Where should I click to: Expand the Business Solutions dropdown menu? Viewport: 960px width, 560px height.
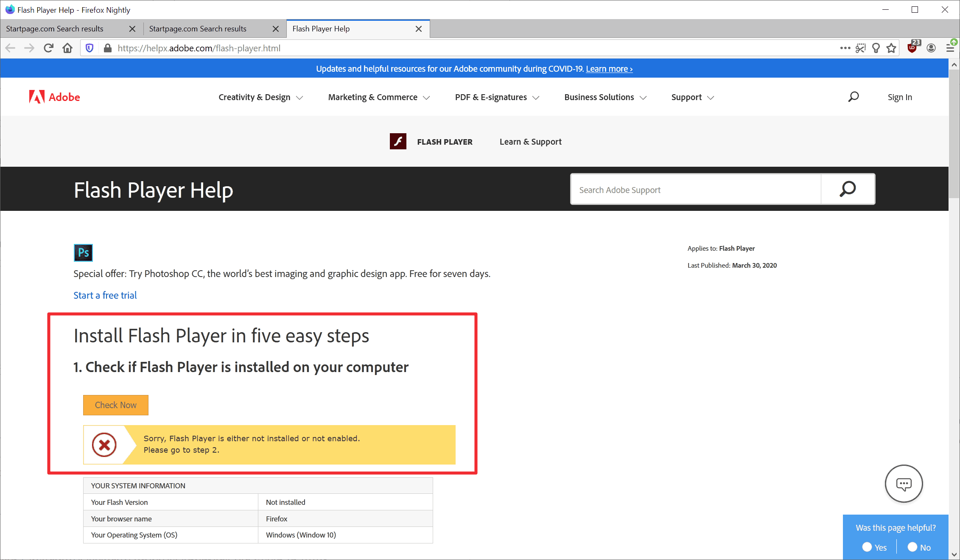click(604, 97)
